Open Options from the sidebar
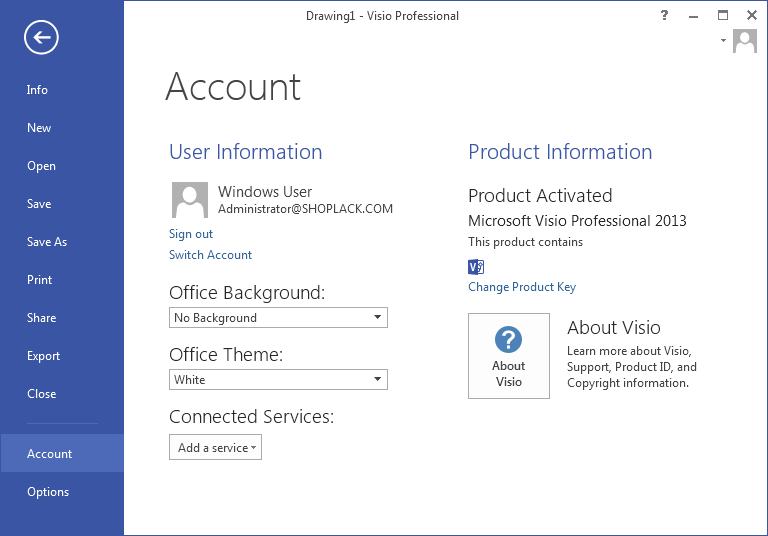Screen dimensions: 768x536 pos(48,492)
